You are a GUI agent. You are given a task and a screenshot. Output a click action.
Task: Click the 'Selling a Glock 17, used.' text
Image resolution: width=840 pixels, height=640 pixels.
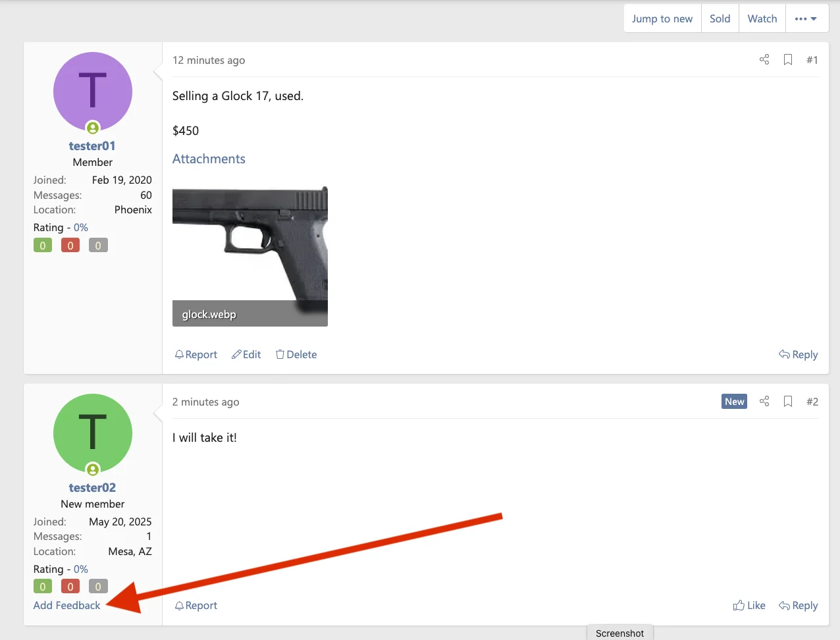point(238,96)
